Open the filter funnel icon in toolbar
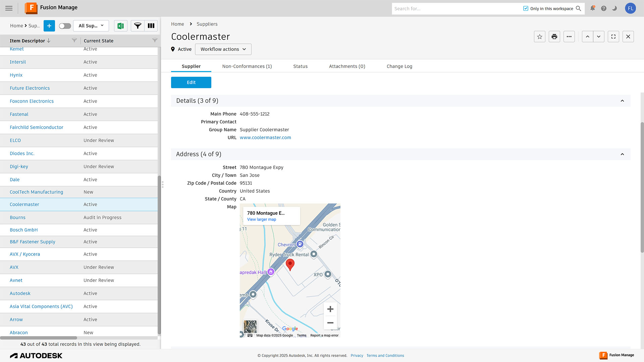Screen dimensions: 644x362 coord(138,26)
